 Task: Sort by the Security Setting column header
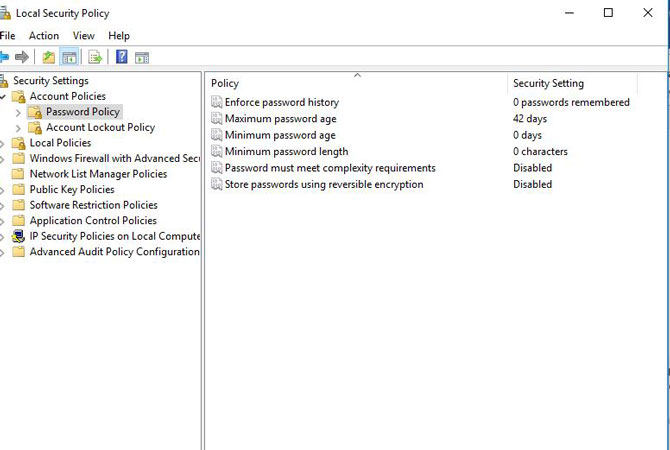coord(573,83)
